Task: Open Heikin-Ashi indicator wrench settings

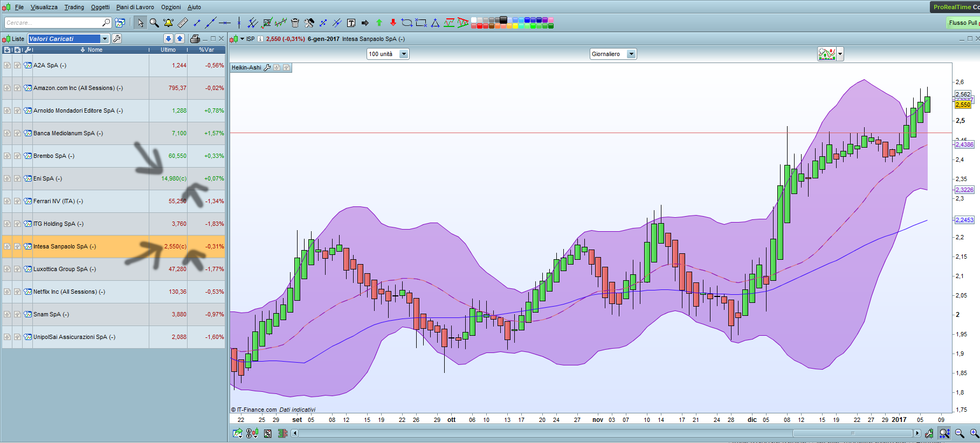Action: point(267,67)
